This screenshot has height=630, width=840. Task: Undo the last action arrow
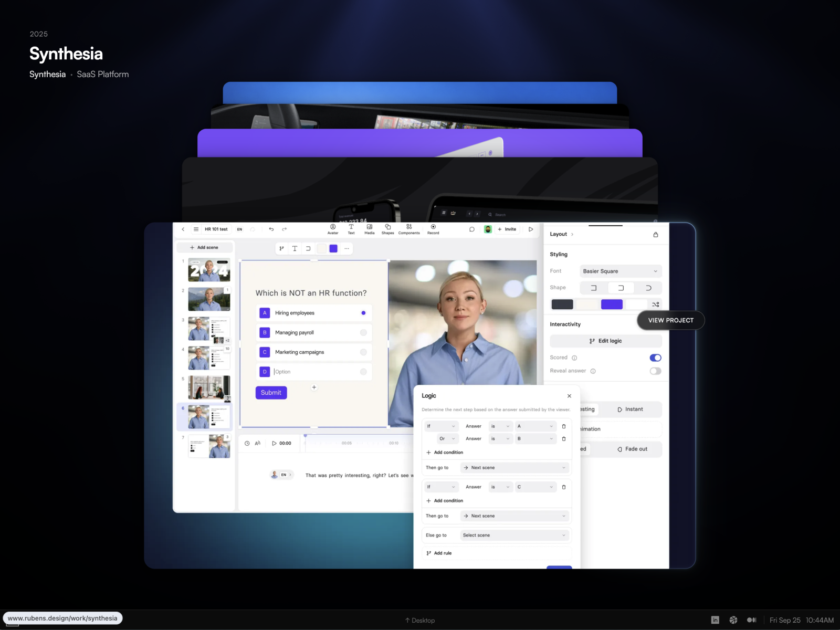coord(271,229)
